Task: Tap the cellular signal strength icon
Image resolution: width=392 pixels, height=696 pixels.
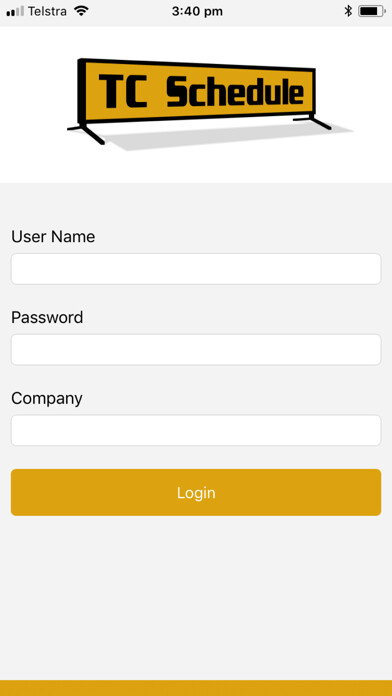Action: pos(15,12)
